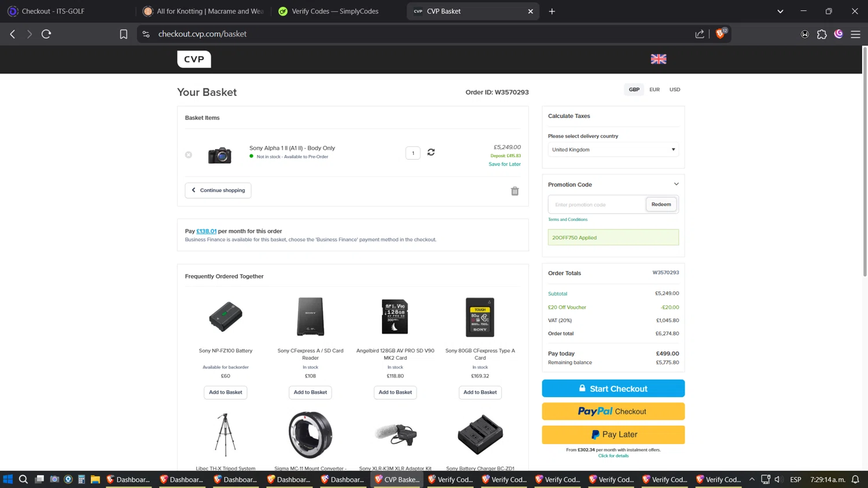Screen dimensions: 868x488
Task: Click Save for Later link
Action: coord(505,164)
